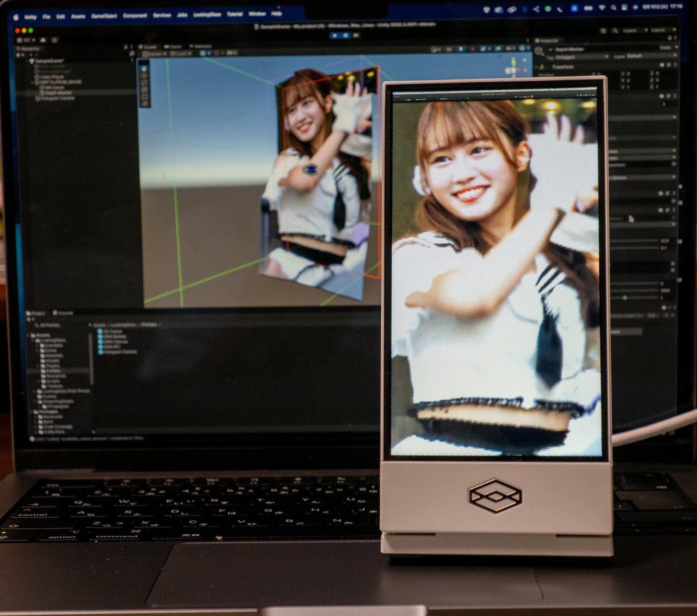Open the GameObject menu
The height and width of the screenshot is (616, 697).
(104, 16)
